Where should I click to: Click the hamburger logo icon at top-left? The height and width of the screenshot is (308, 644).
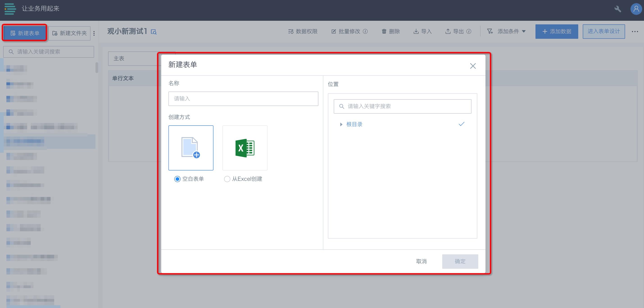[10, 9]
